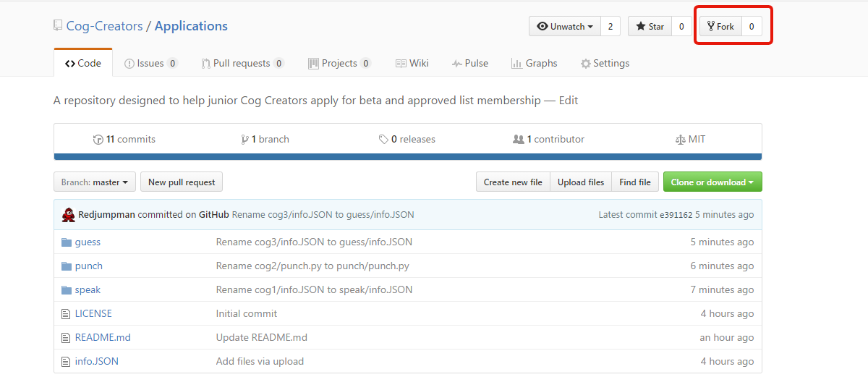Click '7 minutes ago' in the speak row

point(722,289)
